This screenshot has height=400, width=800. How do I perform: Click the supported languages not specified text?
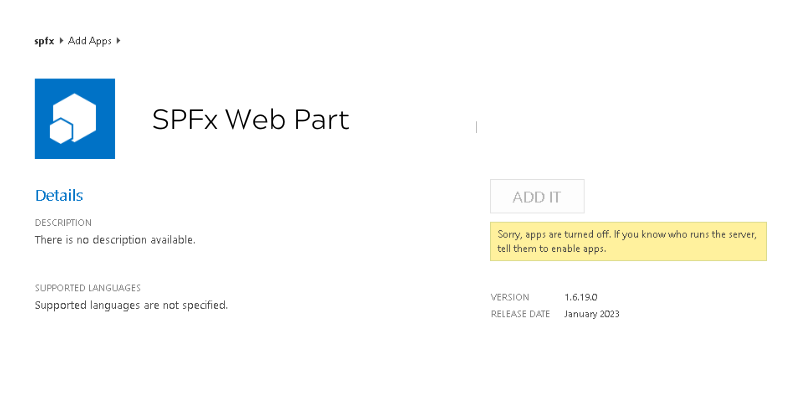pyautogui.click(x=131, y=305)
